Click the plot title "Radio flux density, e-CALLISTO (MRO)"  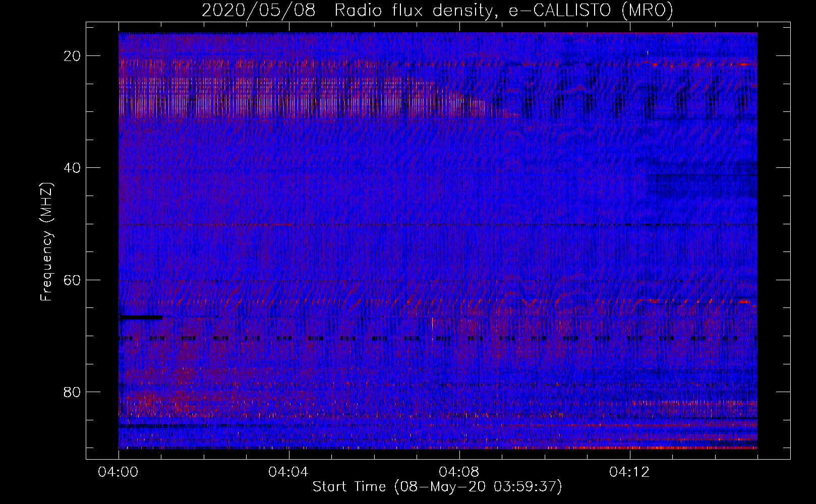tap(503, 10)
